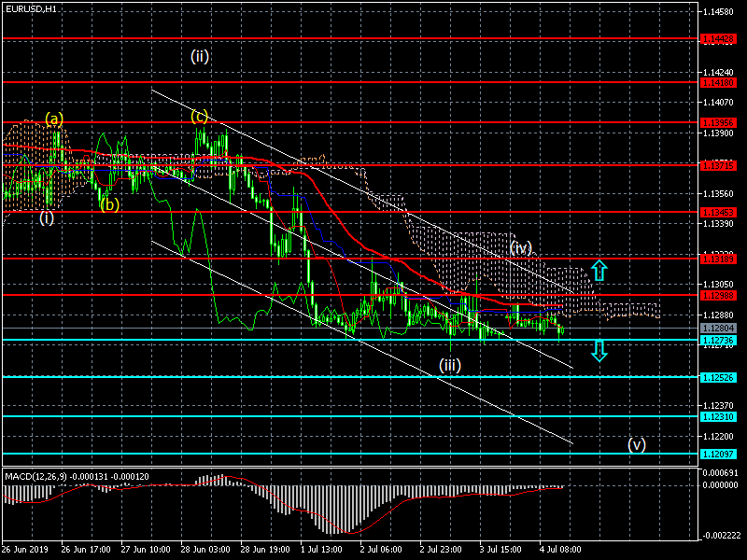This screenshot has height=560, width=747.
Task: Click the 1.13560 price axis value
Action: 719,194
